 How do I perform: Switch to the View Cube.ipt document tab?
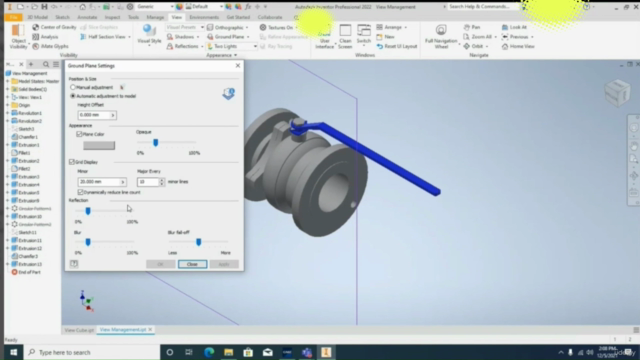tap(79, 330)
